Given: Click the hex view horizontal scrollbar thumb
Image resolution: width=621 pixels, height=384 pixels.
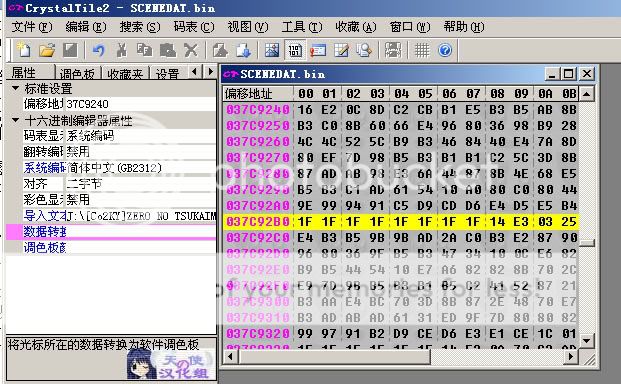Looking at the screenshot, I should [334, 357].
